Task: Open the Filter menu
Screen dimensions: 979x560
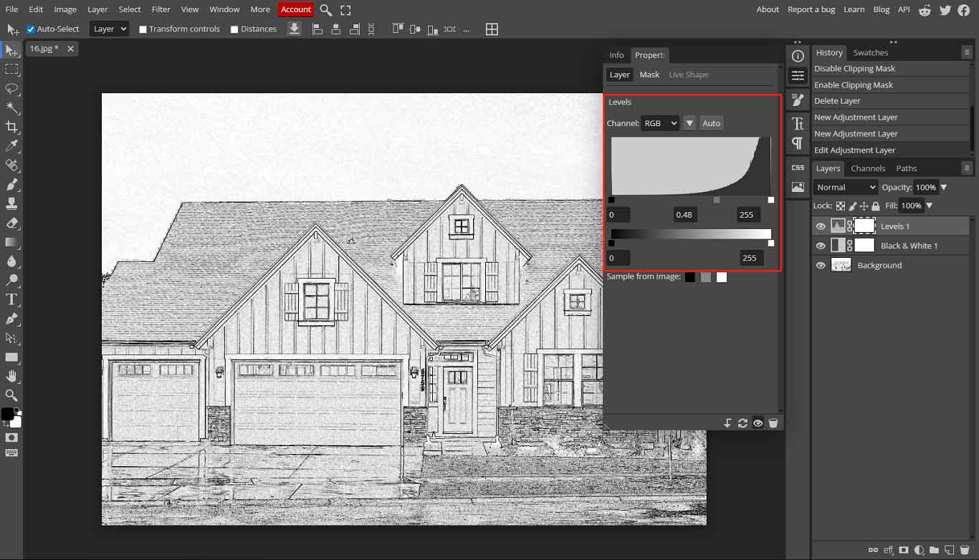Action: click(161, 9)
